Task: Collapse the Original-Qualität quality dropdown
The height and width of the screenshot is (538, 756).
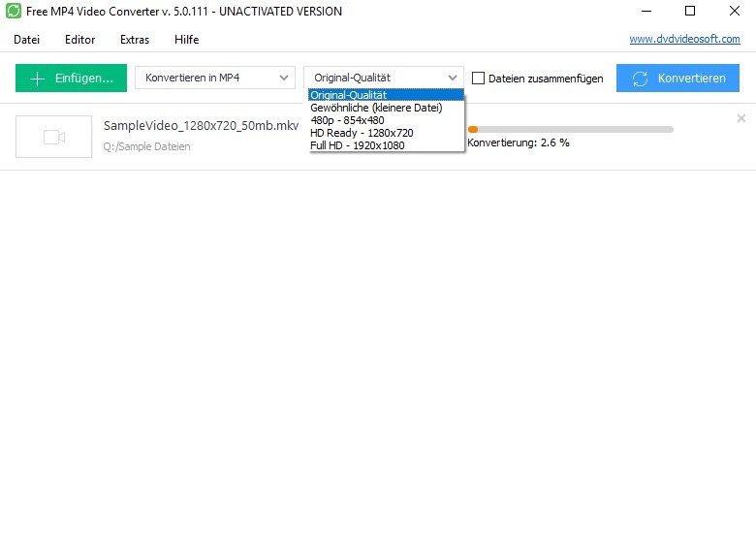Action: (384, 78)
